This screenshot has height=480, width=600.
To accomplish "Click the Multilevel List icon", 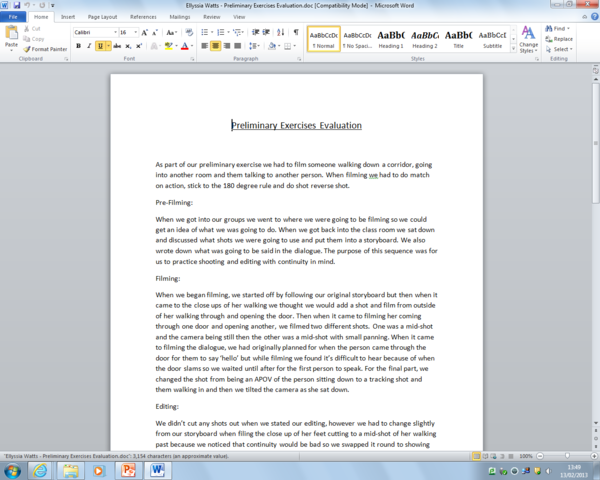I will coord(236,32).
